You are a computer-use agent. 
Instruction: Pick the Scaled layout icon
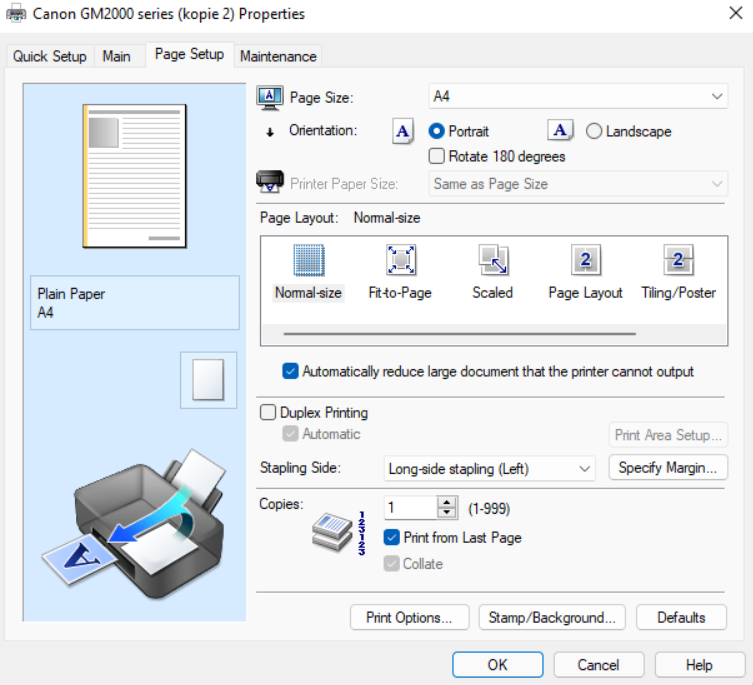coord(493,260)
